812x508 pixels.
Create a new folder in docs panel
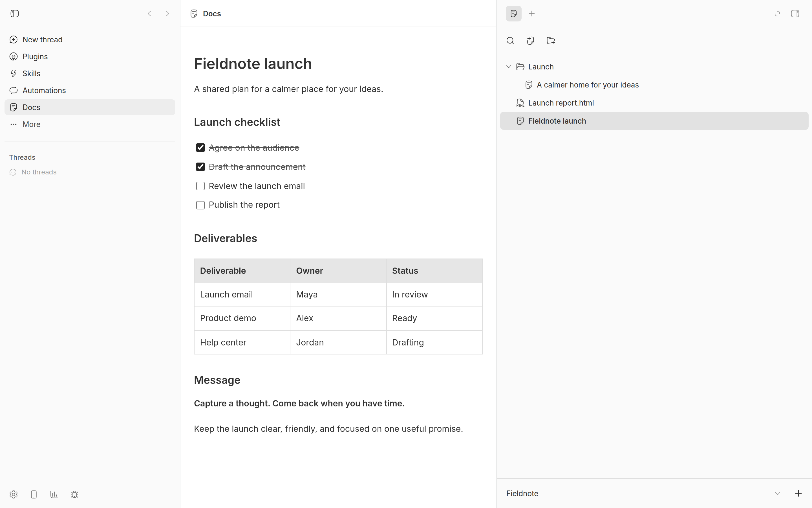coord(551,41)
